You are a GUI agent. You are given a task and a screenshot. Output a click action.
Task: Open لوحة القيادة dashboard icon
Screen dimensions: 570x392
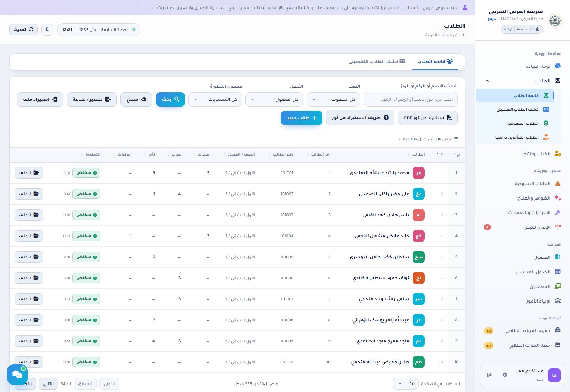click(558, 66)
